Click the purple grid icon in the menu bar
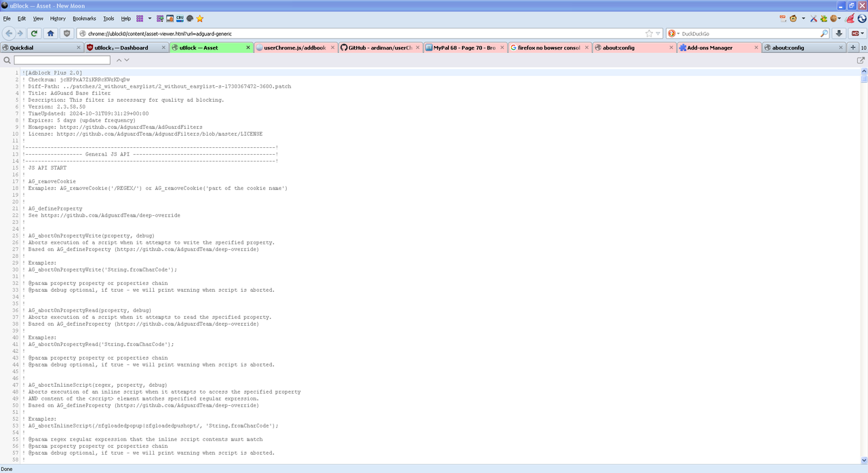The width and height of the screenshot is (868, 473). point(140,18)
